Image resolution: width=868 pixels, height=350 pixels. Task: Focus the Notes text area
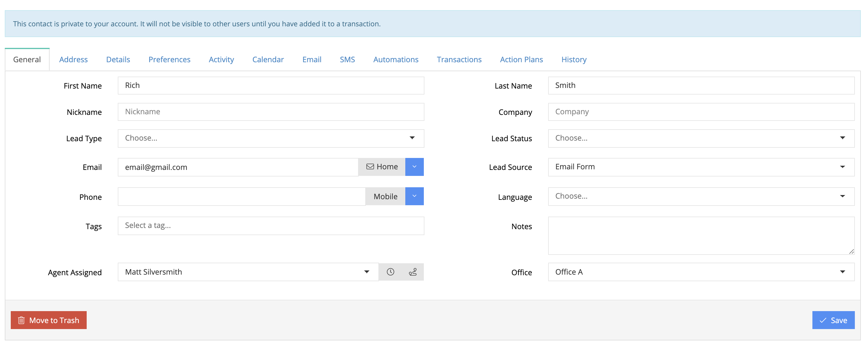(701, 235)
